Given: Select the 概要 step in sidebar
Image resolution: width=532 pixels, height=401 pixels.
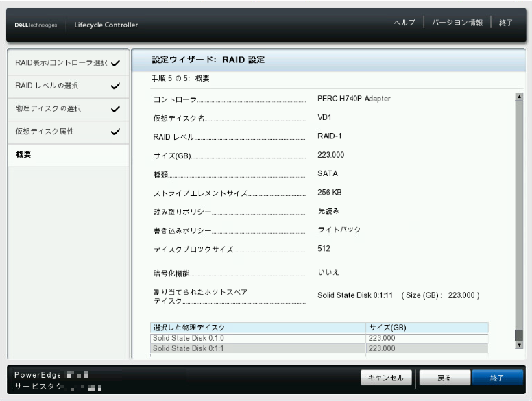Looking at the screenshot, I should pos(23,154).
